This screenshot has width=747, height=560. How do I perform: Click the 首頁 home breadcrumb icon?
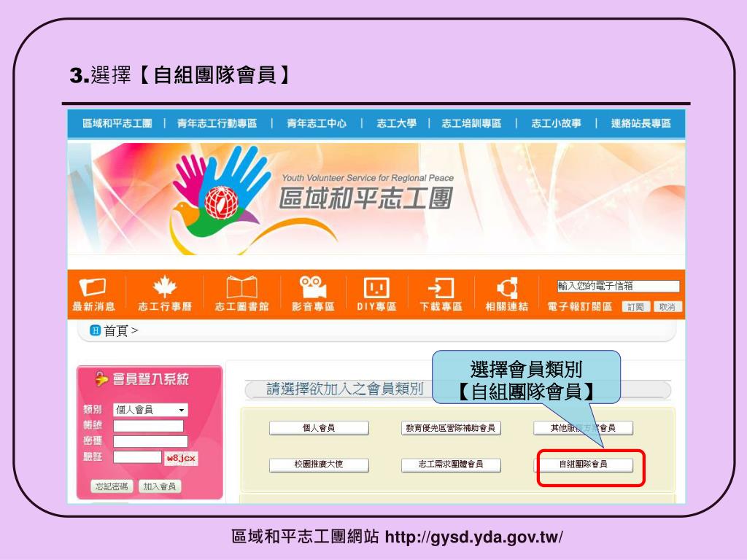[x=95, y=330]
